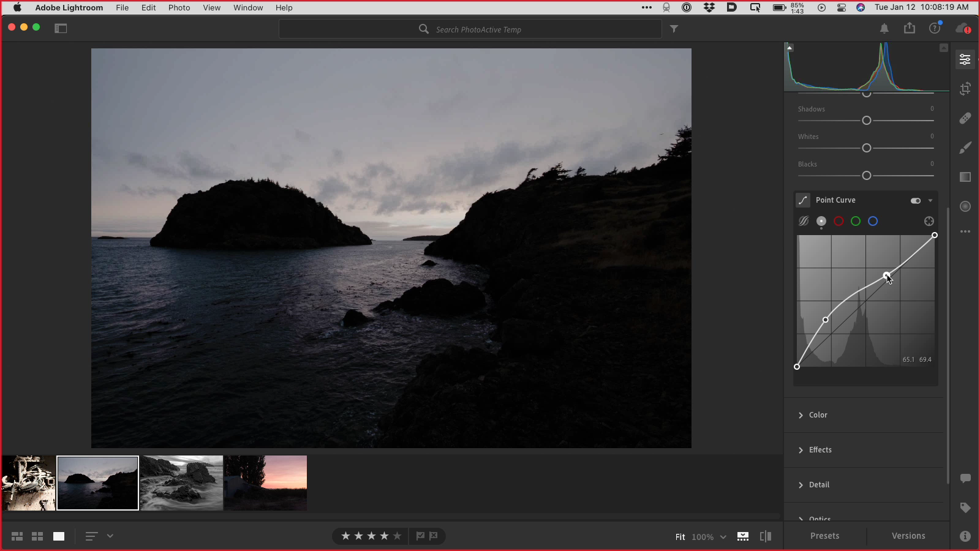Open the View menu
Screen dimensions: 980x551
click(212, 8)
